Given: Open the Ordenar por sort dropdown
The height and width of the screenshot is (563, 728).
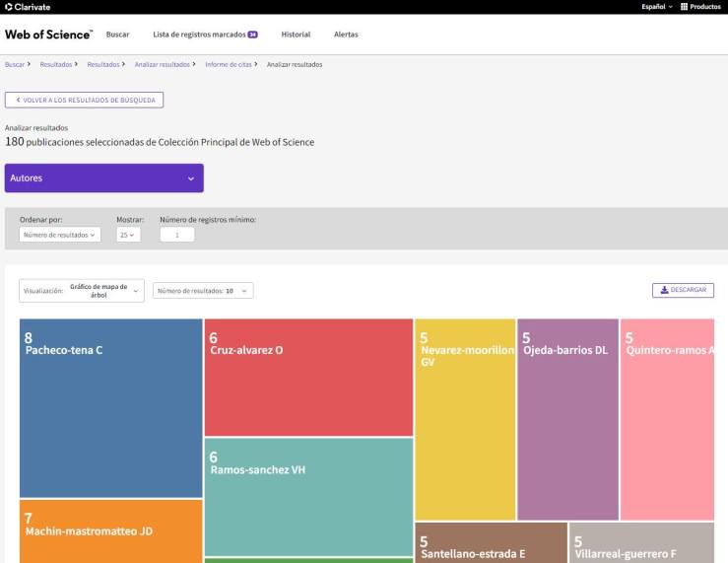Looking at the screenshot, I should (60, 235).
